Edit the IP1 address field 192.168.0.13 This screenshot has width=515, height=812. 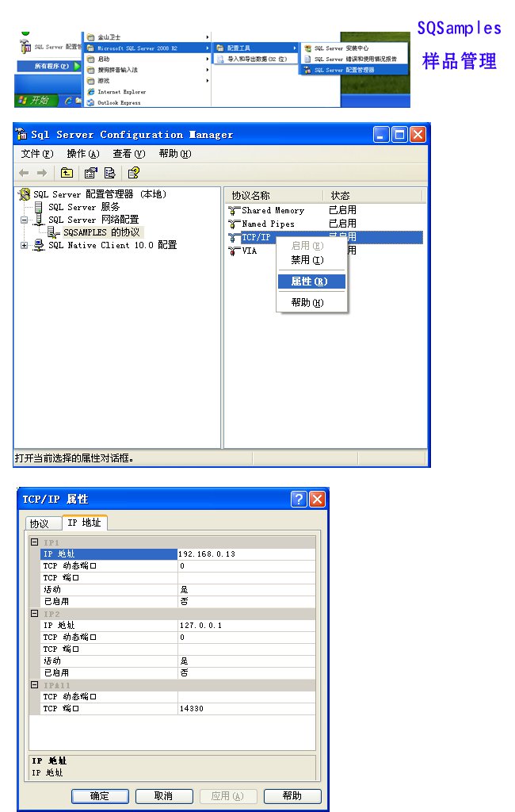pos(246,554)
